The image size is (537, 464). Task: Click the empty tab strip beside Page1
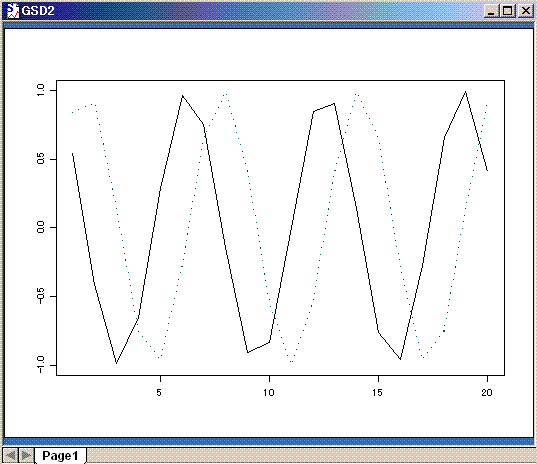(311, 456)
